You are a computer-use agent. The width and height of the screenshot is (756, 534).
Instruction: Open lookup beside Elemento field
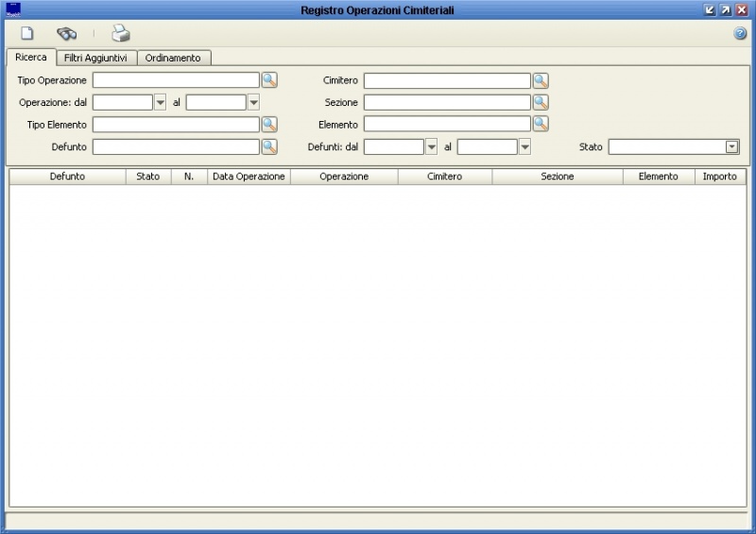pos(541,125)
